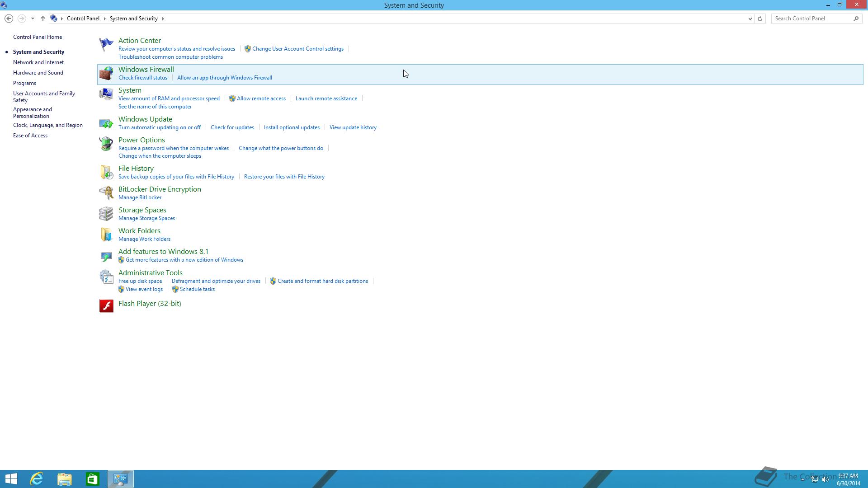The image size is (868, 488).
Task: Open the recent locations dropdown arrow
Action: (x=33, y=19)
